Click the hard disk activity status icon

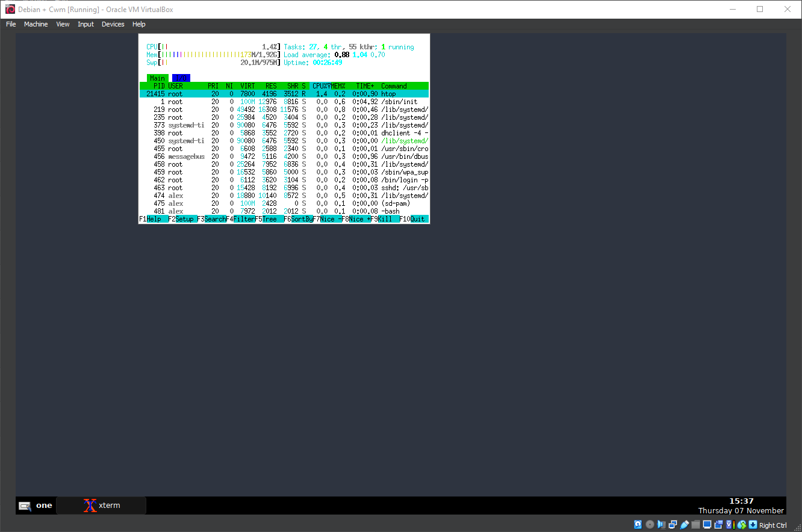(638, 525)
